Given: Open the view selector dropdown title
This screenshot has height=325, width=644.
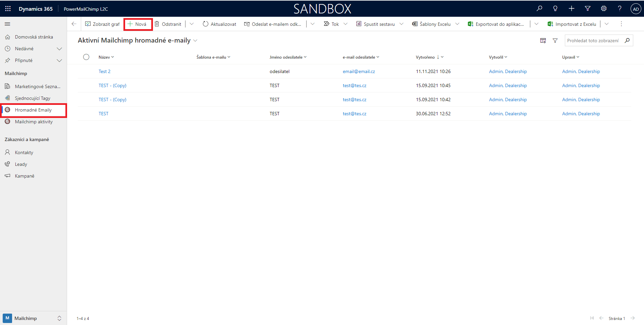Looking at the screenshot, I should point(138,41).
